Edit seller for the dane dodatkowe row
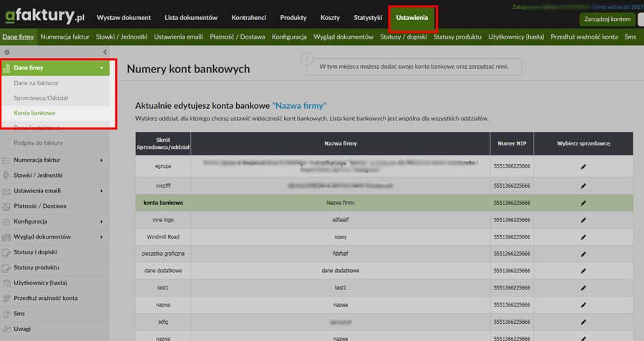Screen dimensions: 644x341 pyautogui.click(x=583, y=270)
